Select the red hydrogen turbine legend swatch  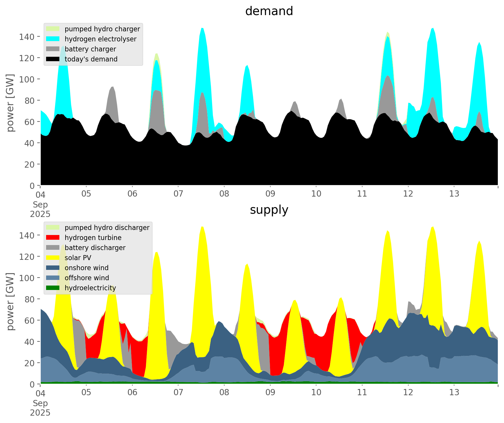[53, 238]
